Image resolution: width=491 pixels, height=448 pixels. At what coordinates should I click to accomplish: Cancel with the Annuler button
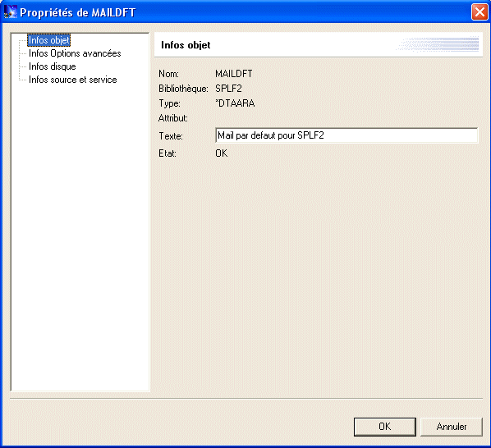click(x=452, y=427)
